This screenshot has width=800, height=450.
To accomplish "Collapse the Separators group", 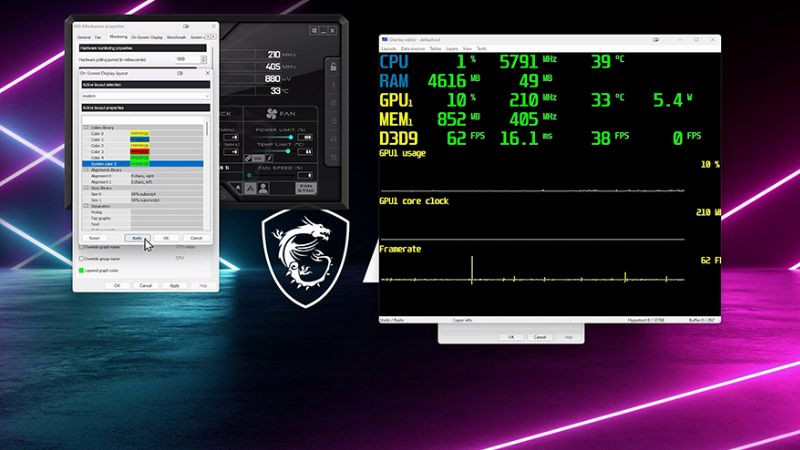I will (x=86, y=206).
